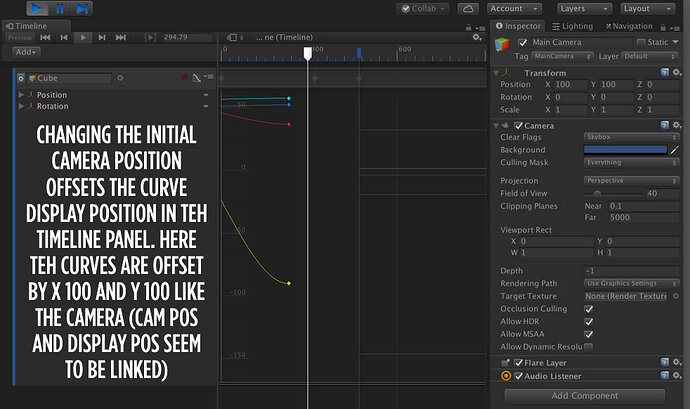
Task: Open Transform component gear menu
Action: coord(677,72)
